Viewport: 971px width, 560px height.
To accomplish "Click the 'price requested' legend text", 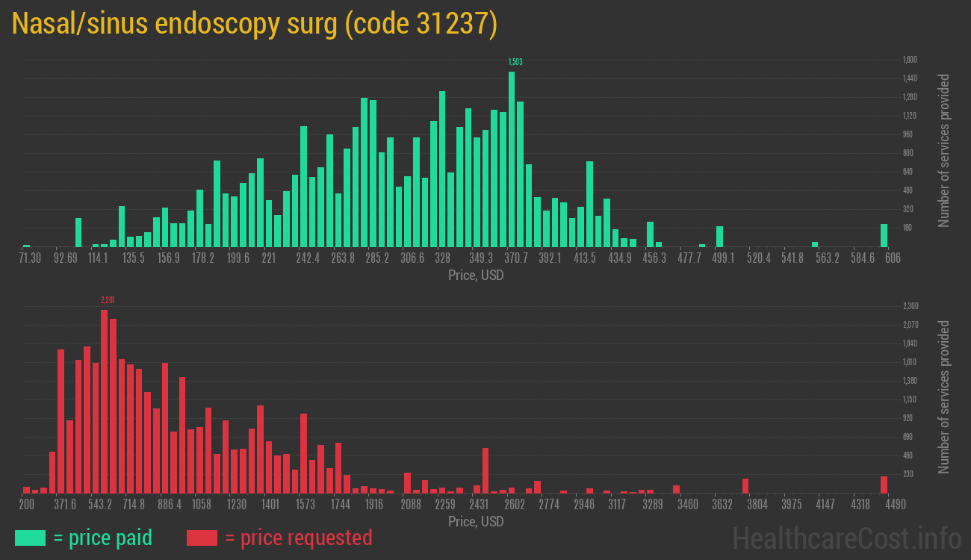I will click(x=298, y=538).
